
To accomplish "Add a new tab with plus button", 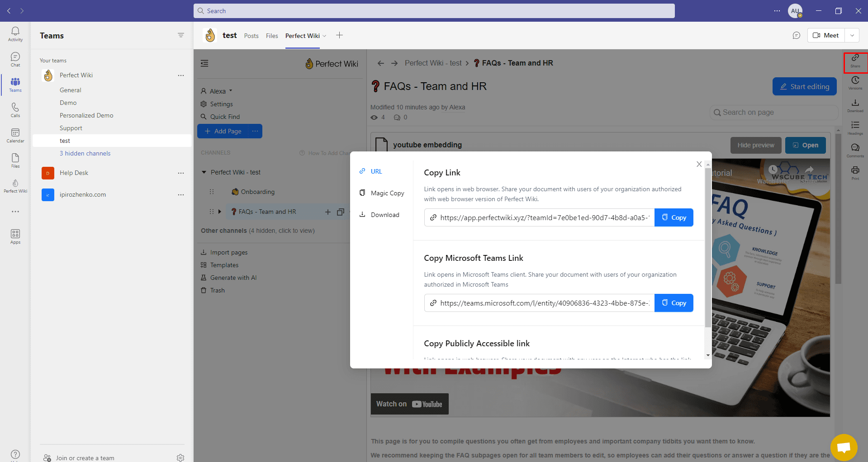I will (x=340, y=35).
